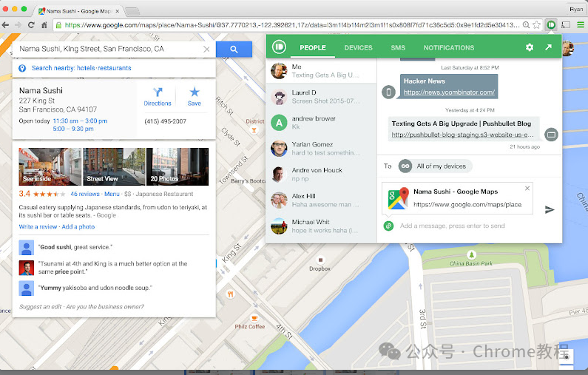
Task: Go to Chrome home page icon
Action: pos(44,25)
